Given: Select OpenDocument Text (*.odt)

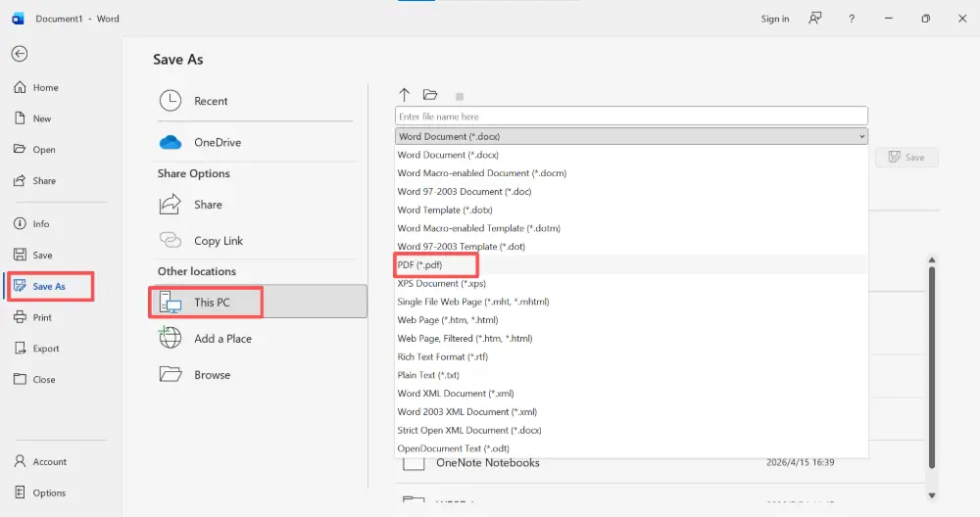Looking at the screenshot, I should [631, 448].
